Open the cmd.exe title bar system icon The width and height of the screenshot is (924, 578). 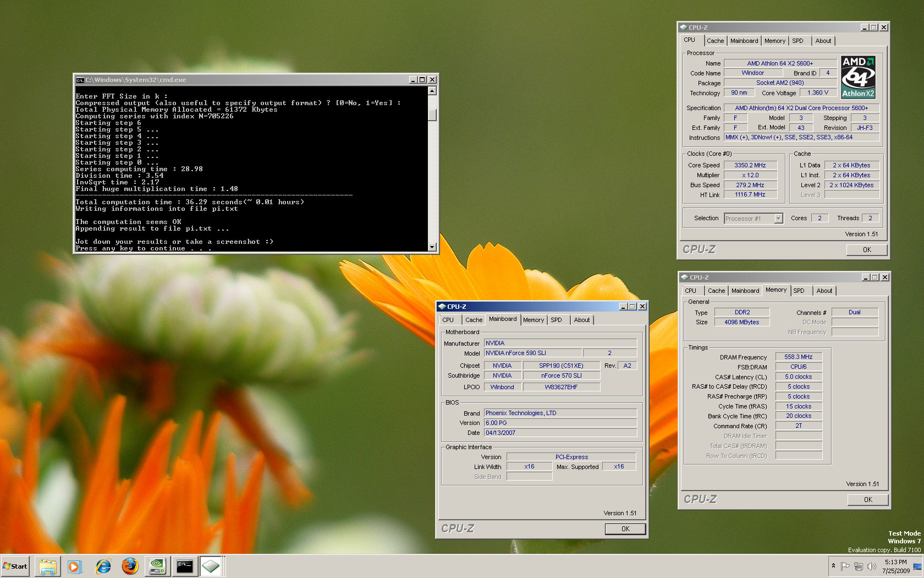click(x=80, y=80)
